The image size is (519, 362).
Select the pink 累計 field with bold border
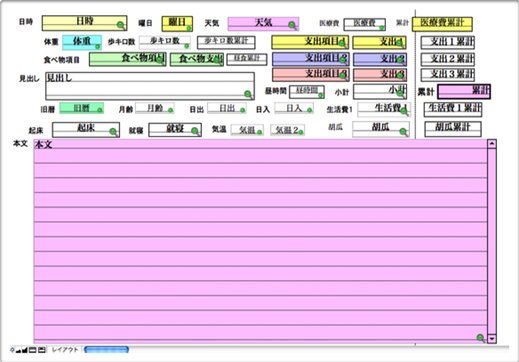[x=464, y=92]
